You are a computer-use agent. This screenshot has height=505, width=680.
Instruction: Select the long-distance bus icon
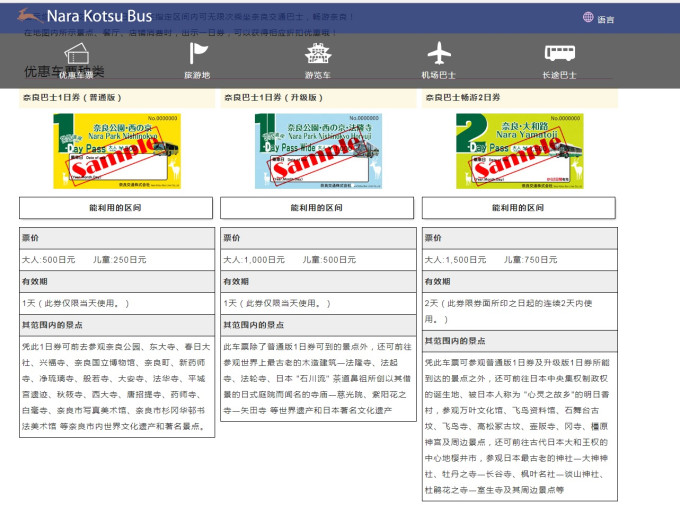[559, 53]
